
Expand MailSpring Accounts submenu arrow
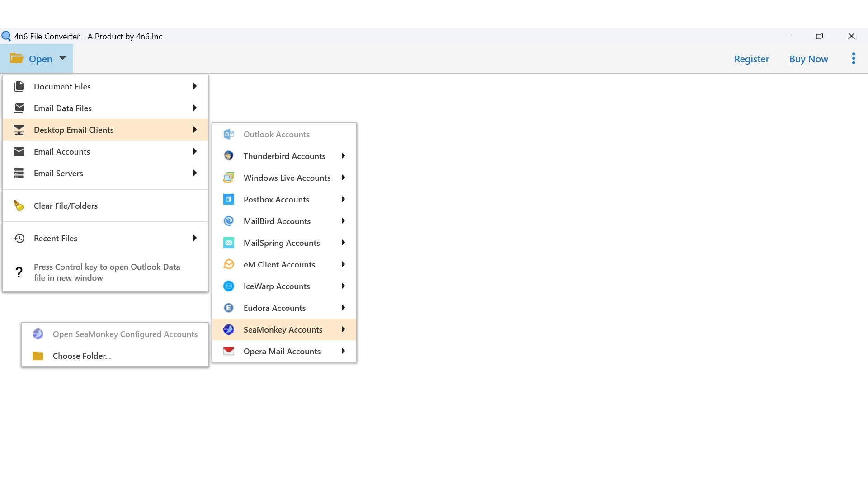(343, 243)
